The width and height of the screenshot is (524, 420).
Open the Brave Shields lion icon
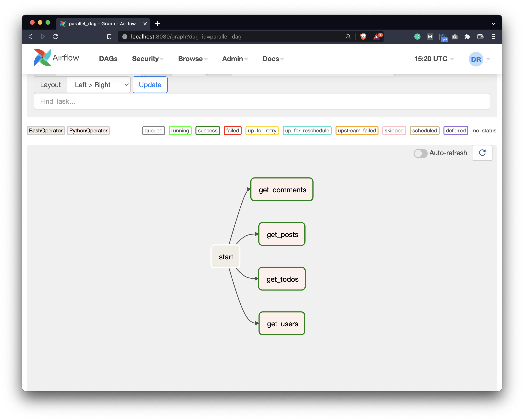coord(363,36)
